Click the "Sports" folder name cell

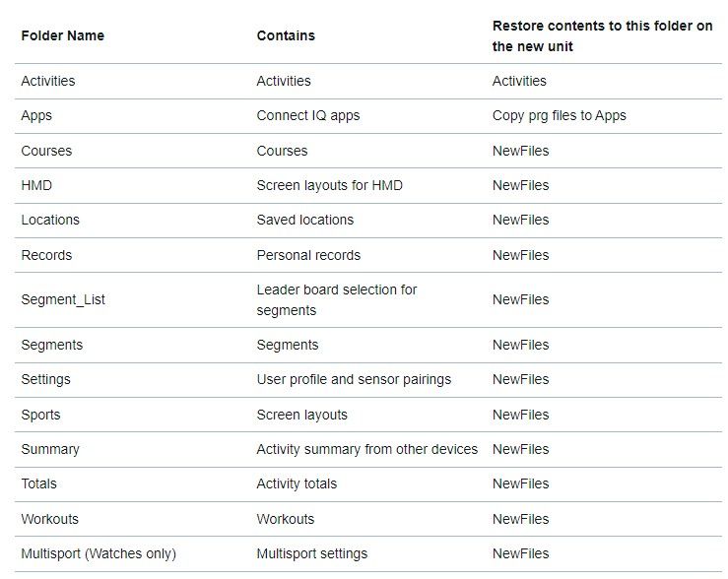[40, 415]
